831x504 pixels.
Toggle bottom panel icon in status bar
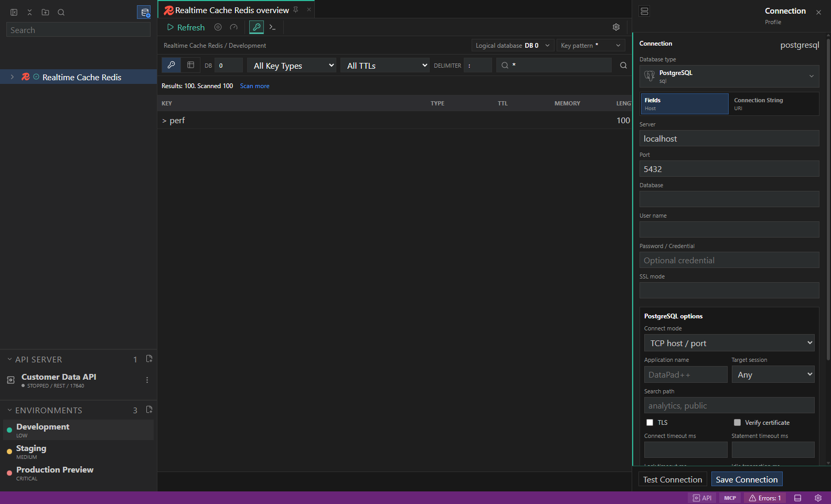[797, 498]
